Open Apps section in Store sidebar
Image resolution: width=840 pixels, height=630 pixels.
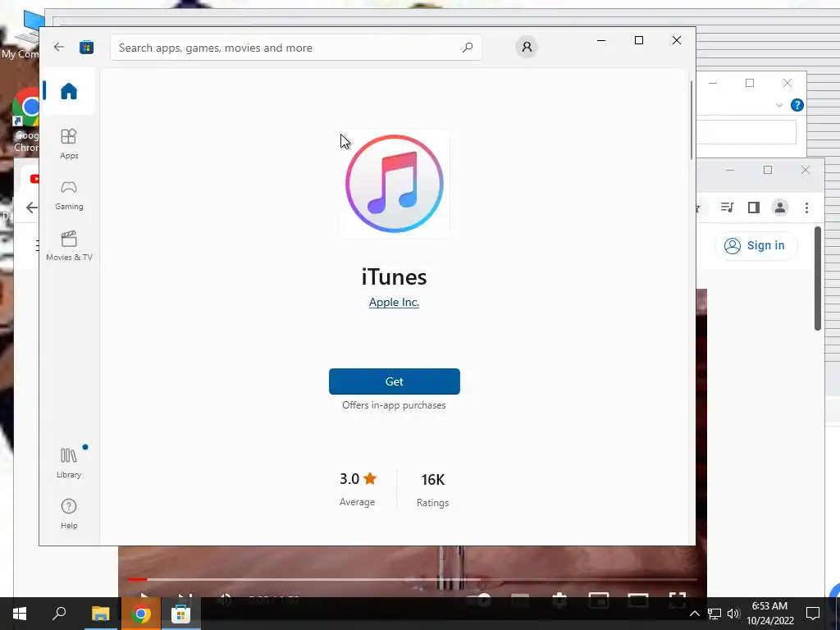[69, 144]
